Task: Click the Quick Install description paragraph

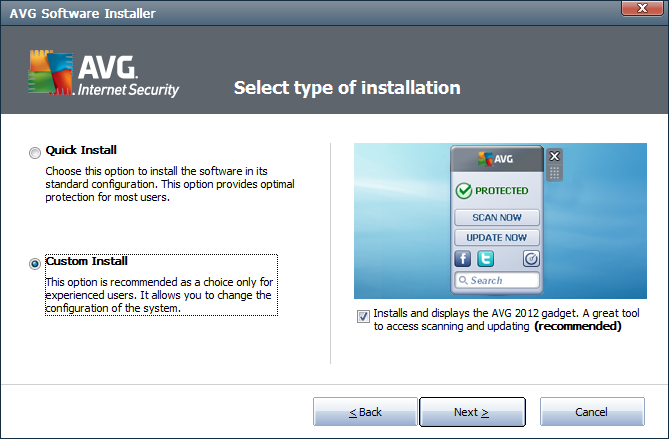Action: [170, 184]
